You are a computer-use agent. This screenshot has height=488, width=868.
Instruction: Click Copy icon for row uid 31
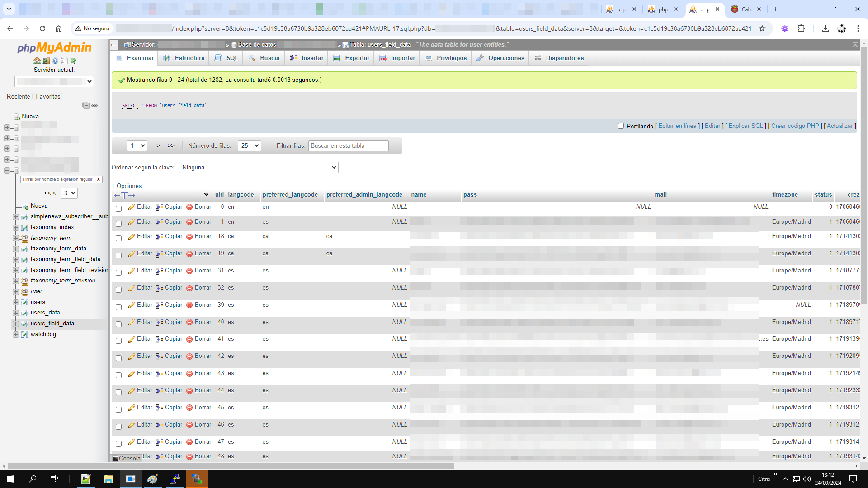[x=160, y=271]
